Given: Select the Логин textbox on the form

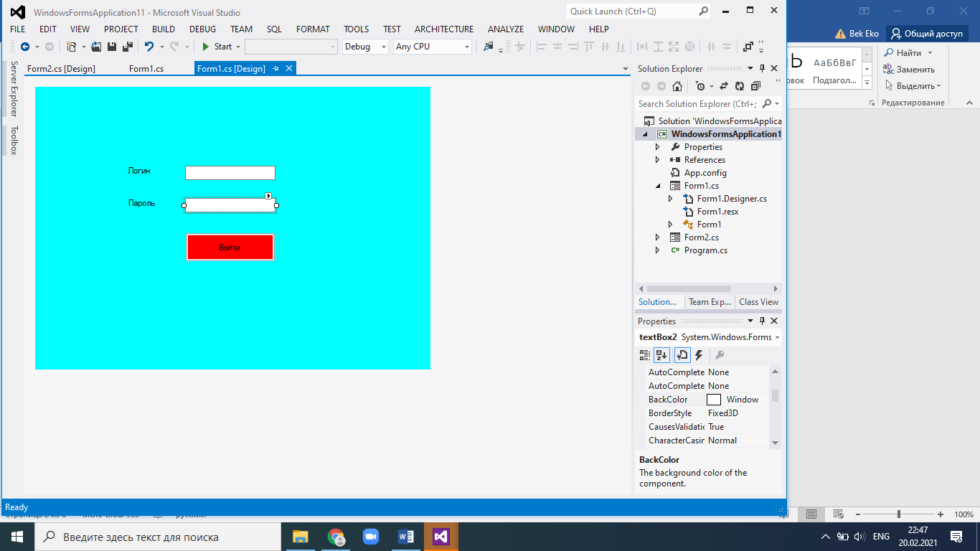Looking at the screenshot, I should point(230,173).
